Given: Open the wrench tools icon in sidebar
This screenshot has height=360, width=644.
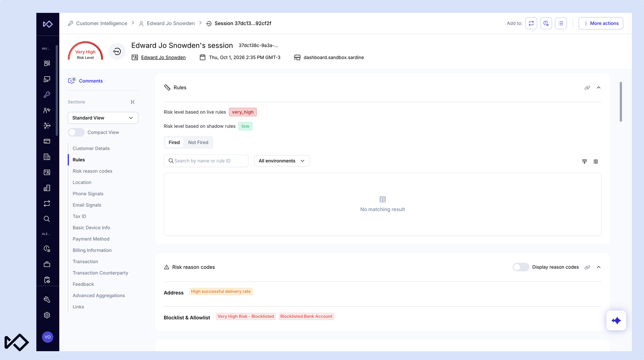Looking at the screenshot, I should 47,300.
